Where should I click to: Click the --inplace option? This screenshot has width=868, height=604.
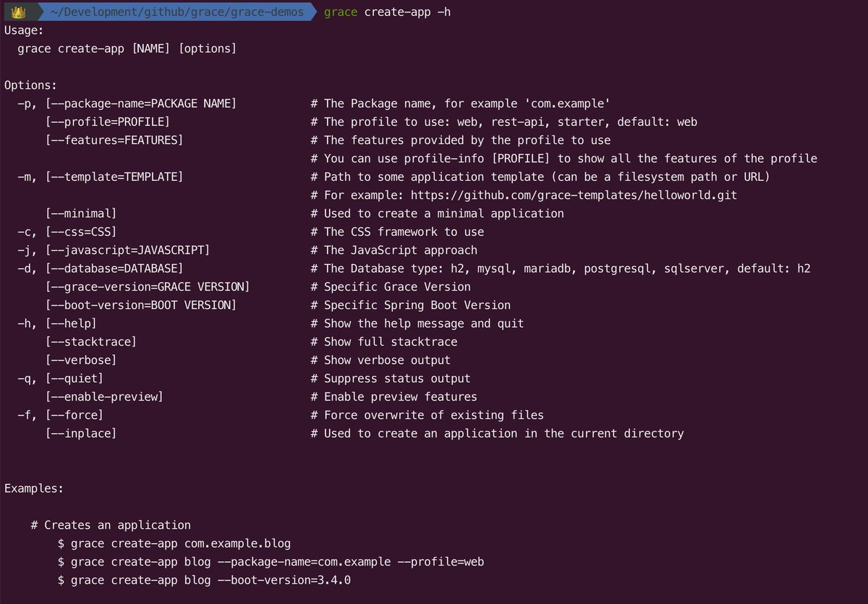[x=80, y=433]
